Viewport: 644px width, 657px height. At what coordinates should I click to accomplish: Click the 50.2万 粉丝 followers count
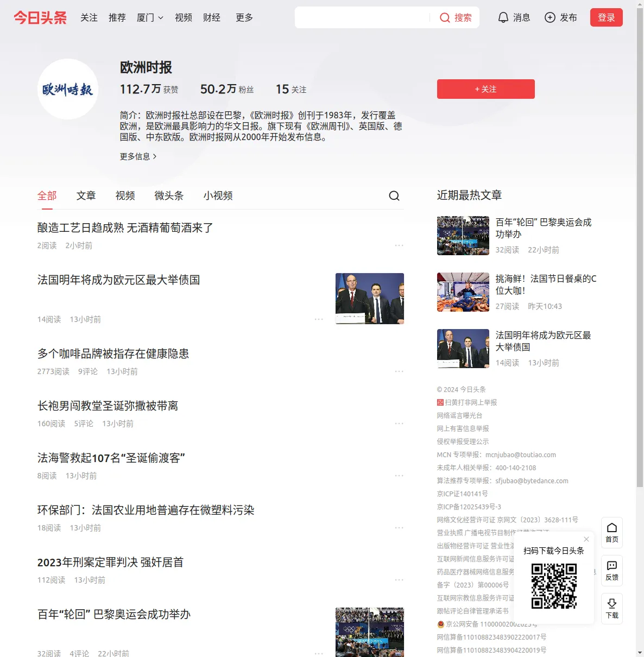(x=227, y=89)
